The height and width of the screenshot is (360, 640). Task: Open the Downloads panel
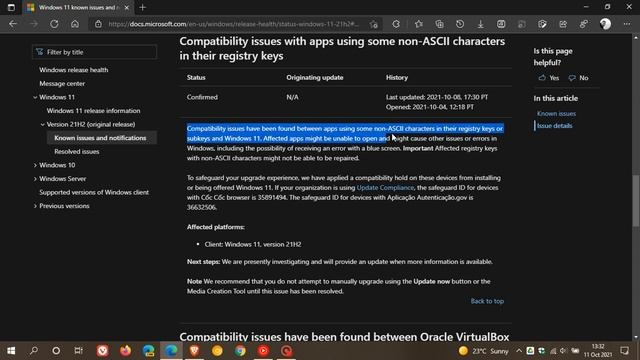[x=480, y=24]
